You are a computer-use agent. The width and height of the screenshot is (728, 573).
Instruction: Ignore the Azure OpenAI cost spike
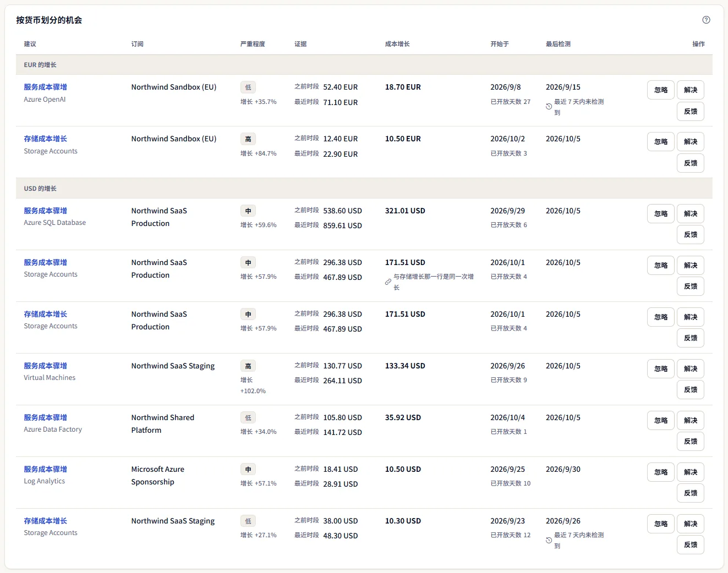point(661,90)
